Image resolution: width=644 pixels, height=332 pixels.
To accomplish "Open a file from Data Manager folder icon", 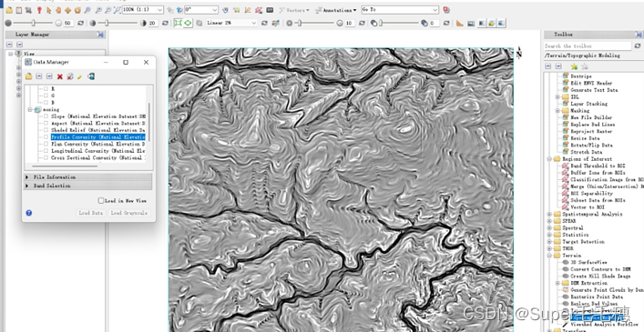I will point(28,76).
